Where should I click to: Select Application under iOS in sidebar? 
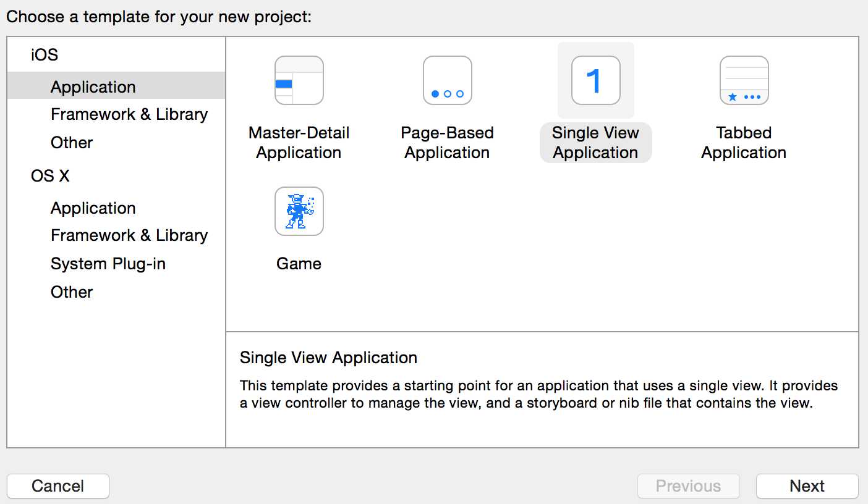coord(93,87)
